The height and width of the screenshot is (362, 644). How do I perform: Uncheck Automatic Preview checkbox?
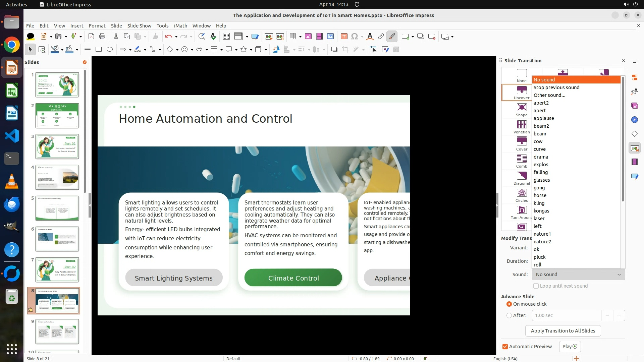pyautogui.click(x=505, y=347)
